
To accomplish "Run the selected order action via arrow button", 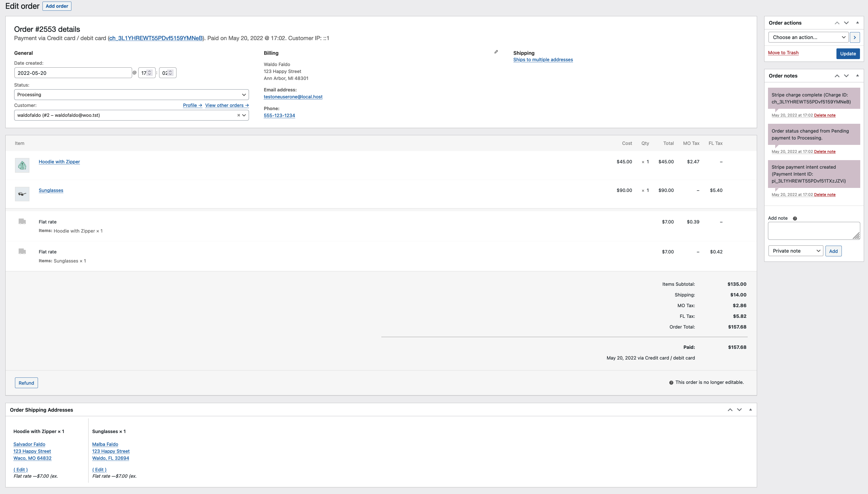I will pyautogui.click(x=855, y=37).
